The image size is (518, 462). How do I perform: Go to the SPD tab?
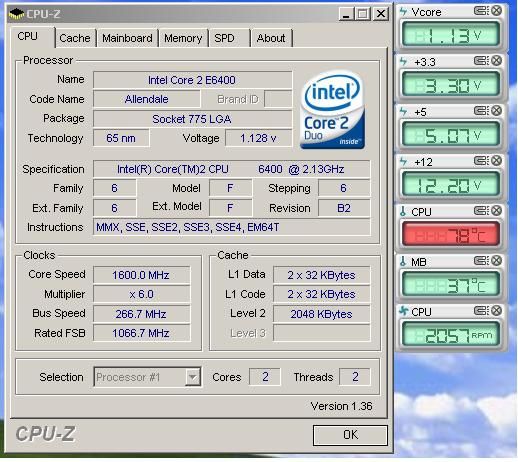click(225, 38)
